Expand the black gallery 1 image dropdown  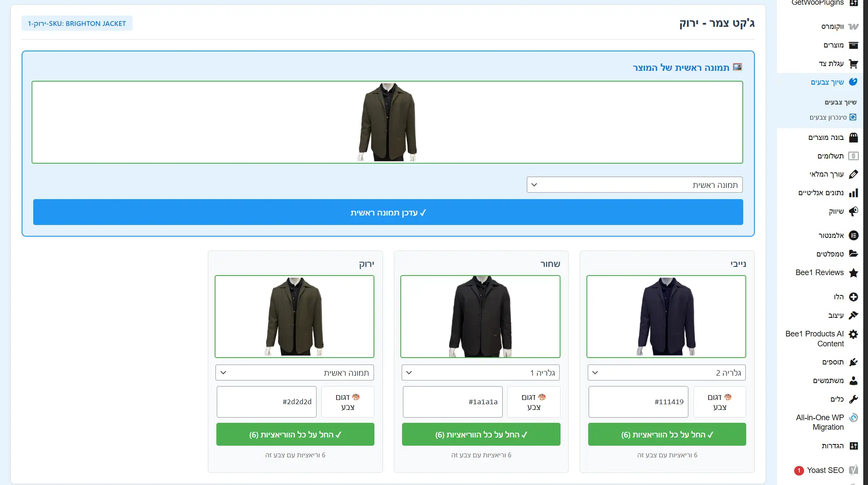[480, 373]
